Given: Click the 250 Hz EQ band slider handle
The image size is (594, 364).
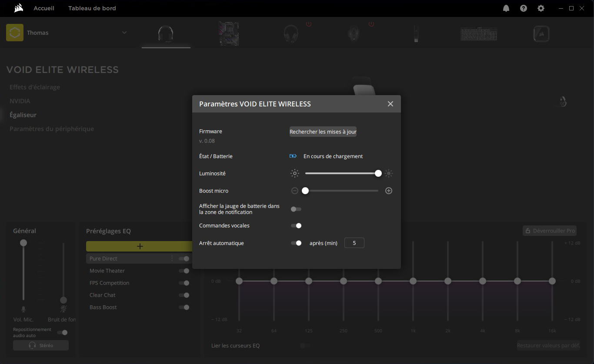Looking at the screenshot, I should click(344, 281).
